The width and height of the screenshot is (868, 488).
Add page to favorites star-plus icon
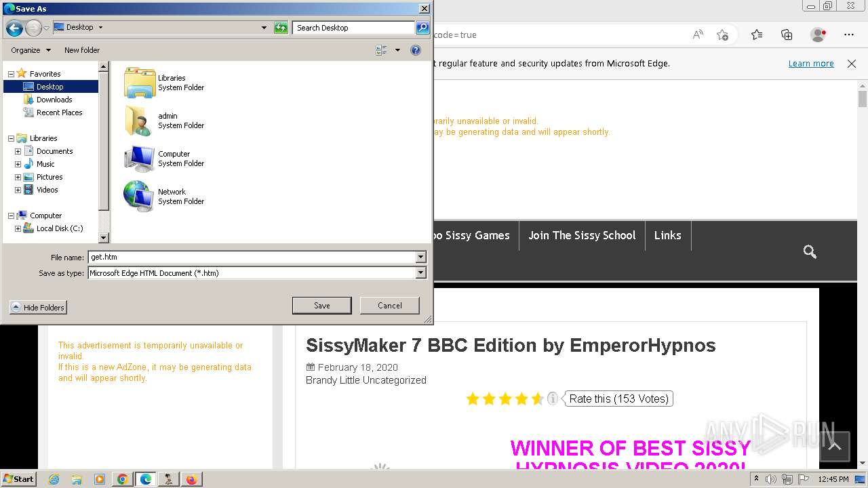723,35
